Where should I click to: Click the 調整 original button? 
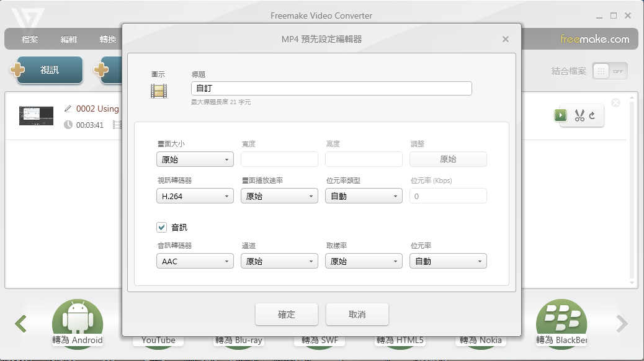(448, 159)
